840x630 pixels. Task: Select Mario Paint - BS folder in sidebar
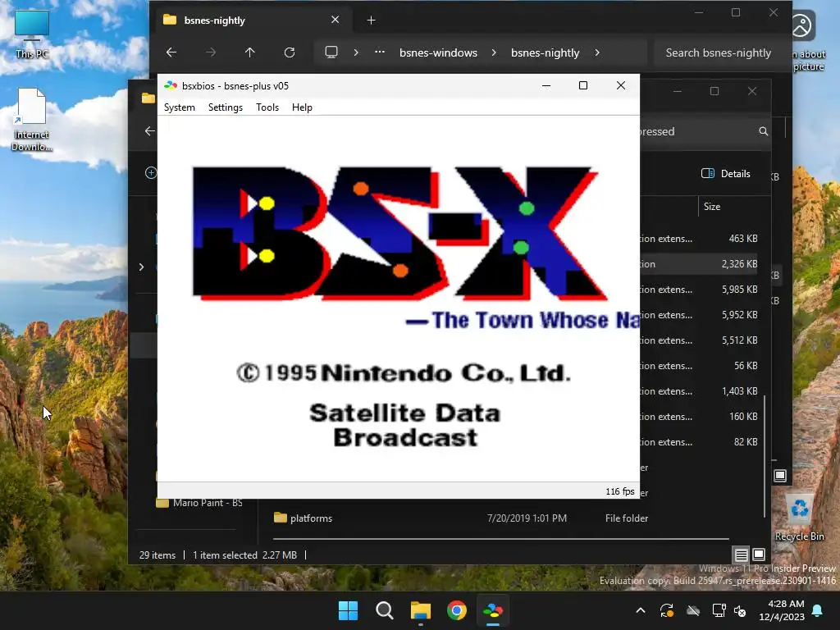(x=199, y=503)
